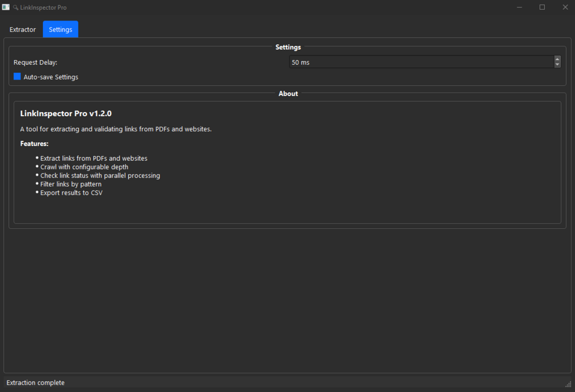This screenshot has width=575, height=392.
Task: Click the window resize grip icon
Action: [568, 384]
